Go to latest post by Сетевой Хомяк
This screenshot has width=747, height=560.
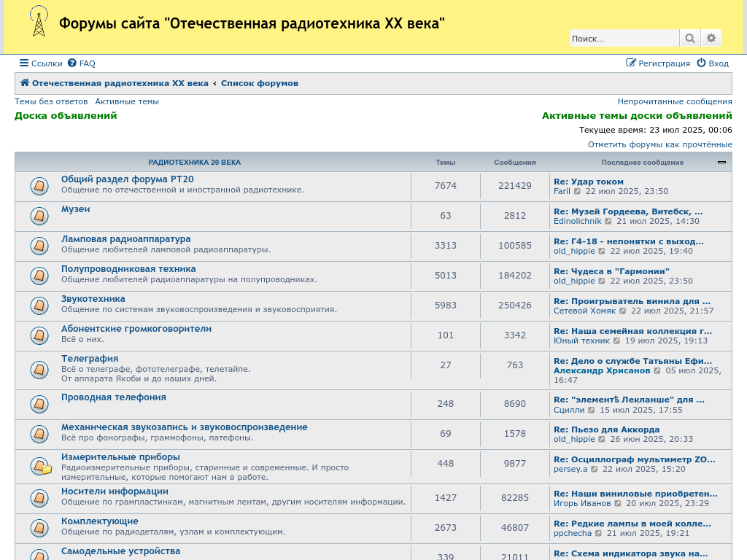pyautogui.click(x=623, y=311)
